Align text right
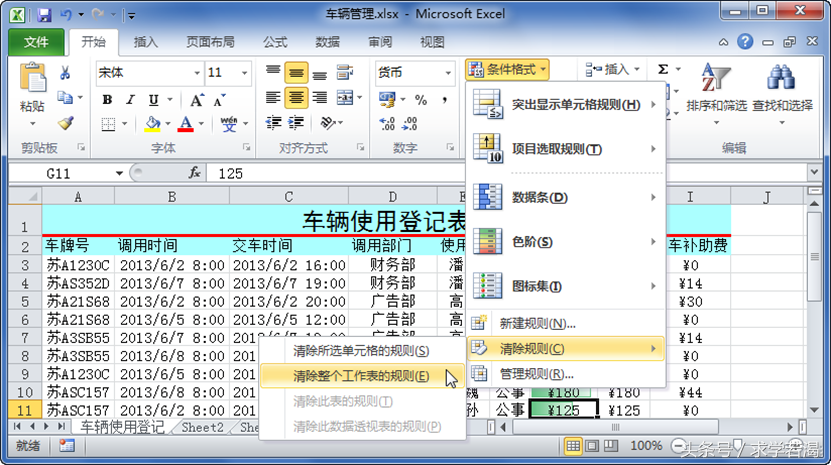 coord(320,98)
